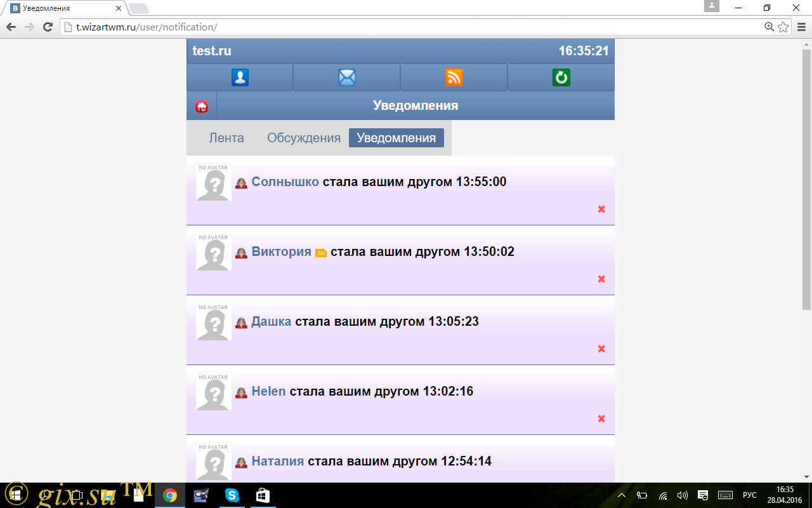Screen dimensions: 812x508
Task: Open the taskbar clock showing 28.04.2016
Action: coord(785,495)
